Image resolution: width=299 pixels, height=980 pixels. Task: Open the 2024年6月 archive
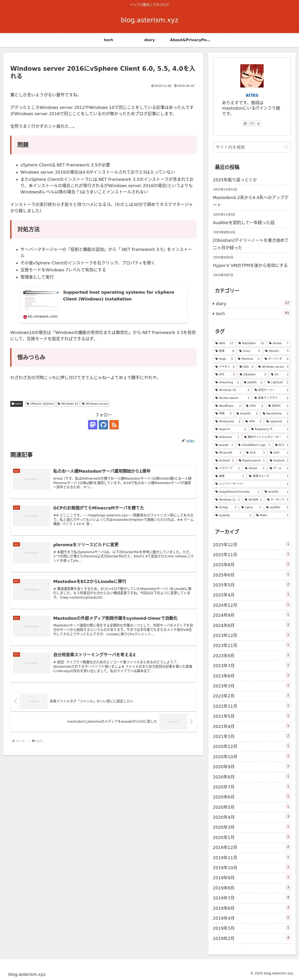pyautogui.click(x=252, y=625)
